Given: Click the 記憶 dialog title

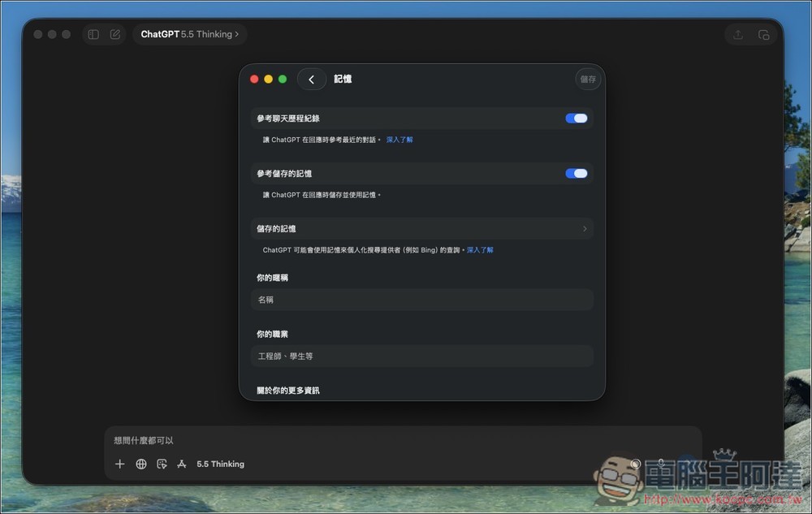Looking at the screenshot, I should click(x=343, y=80).
